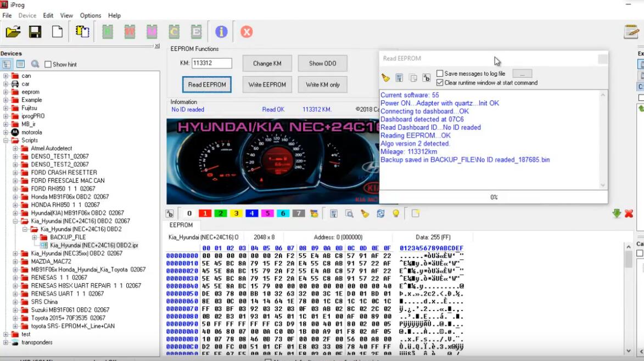Click the 'Mileage: 113312km' log line

point(408,152)
